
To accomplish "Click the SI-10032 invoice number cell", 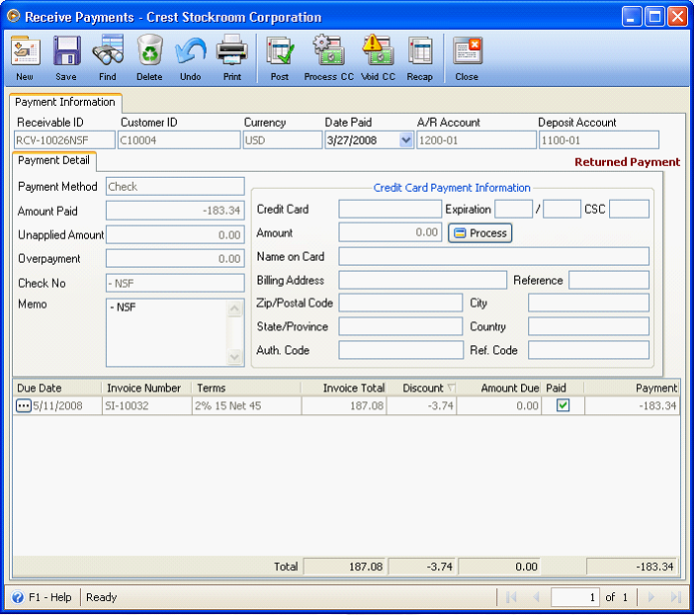I will point(147,405).
